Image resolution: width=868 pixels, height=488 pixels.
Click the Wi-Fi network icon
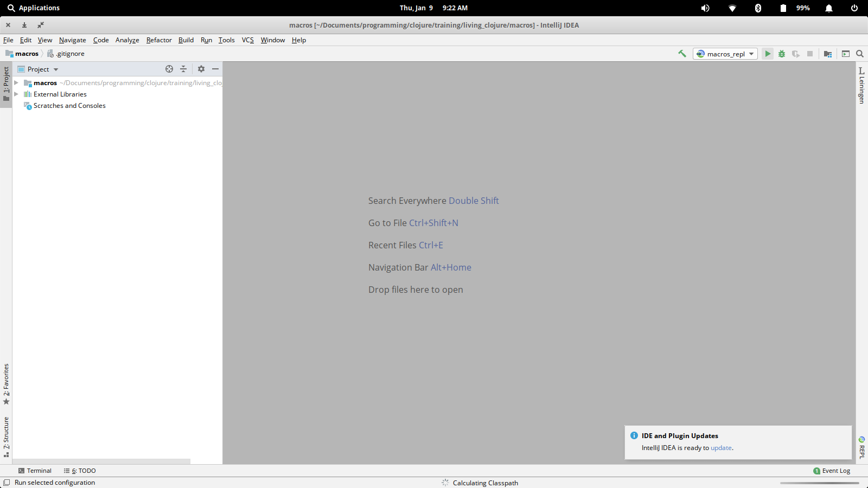pyautogui.click(x=732, y=8)
